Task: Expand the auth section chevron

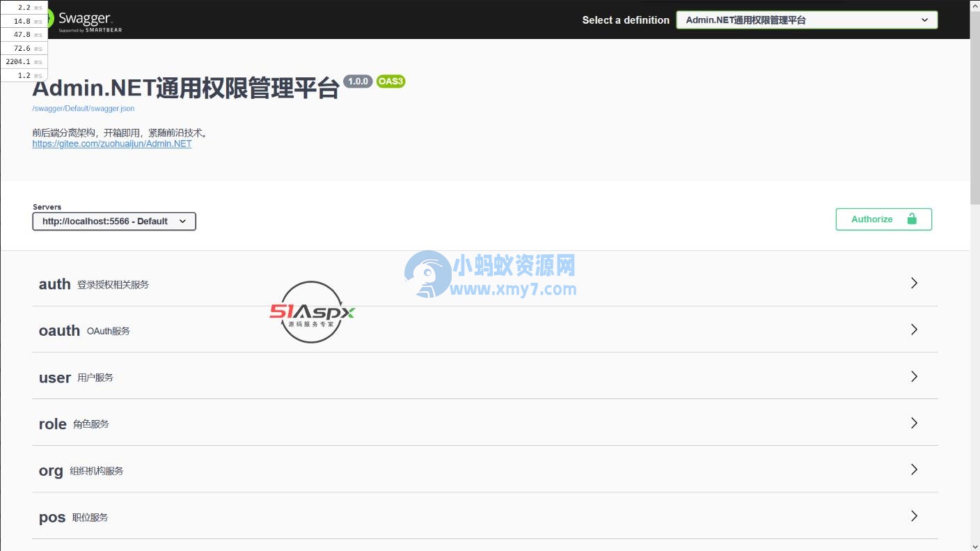Action: (x=915, y=283)
